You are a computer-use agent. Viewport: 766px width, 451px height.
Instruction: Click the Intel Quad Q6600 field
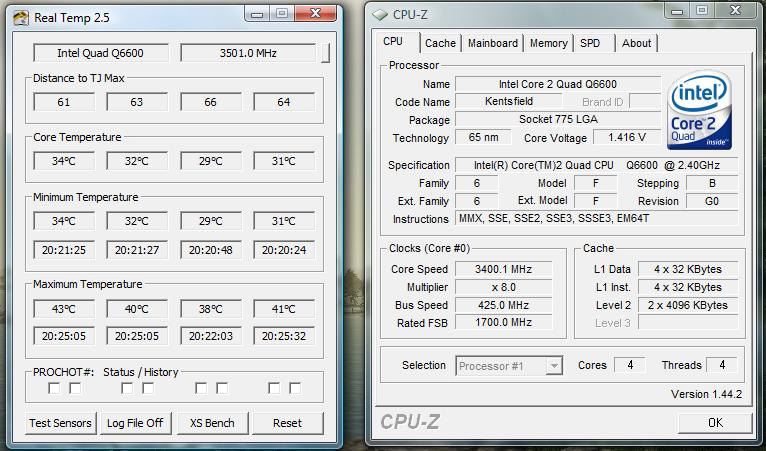101,53
